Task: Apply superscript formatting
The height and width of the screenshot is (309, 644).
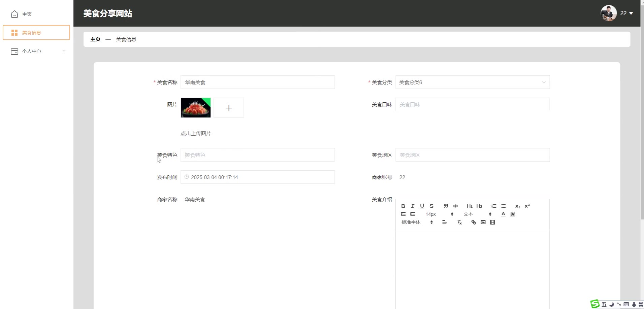Action: (x=527, y=206)
